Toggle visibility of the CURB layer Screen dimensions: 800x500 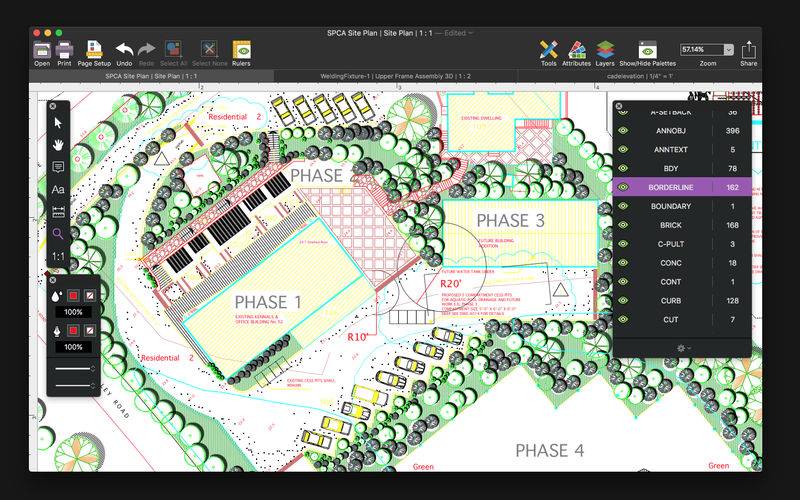click(x=622, y=300)
